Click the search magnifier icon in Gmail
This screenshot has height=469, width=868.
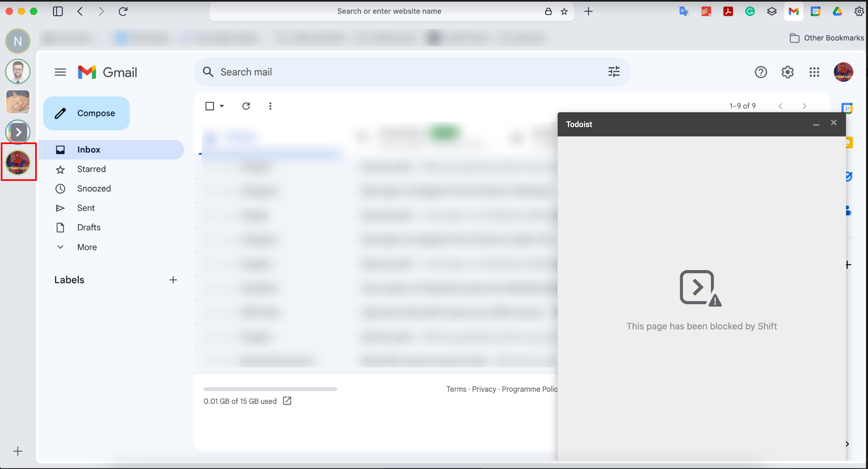click(208, 72)
